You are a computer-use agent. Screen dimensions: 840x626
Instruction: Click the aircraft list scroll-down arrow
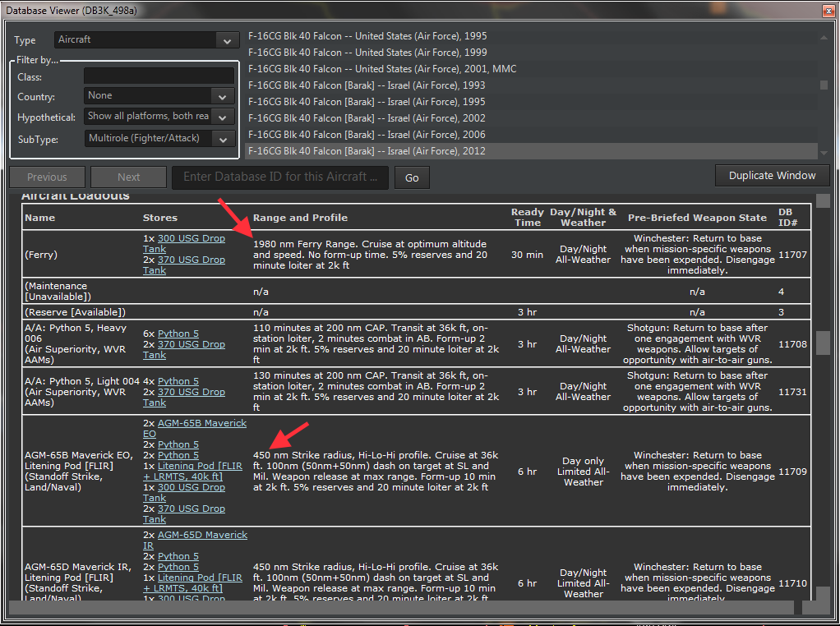(x=824, y=153)
